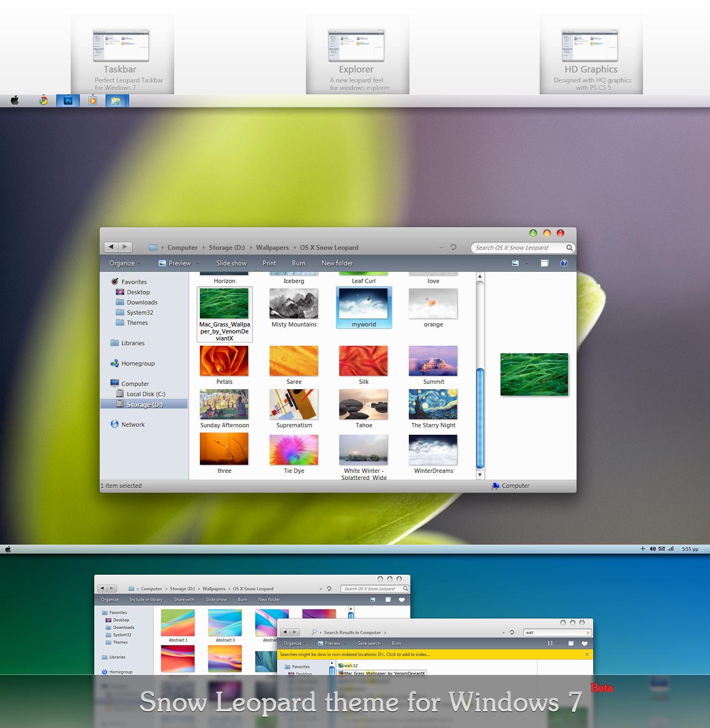Expand the Preview dropdown arrow in the main toolbar
This screenshot has width=710, height=728.
[x=197, y=264]
